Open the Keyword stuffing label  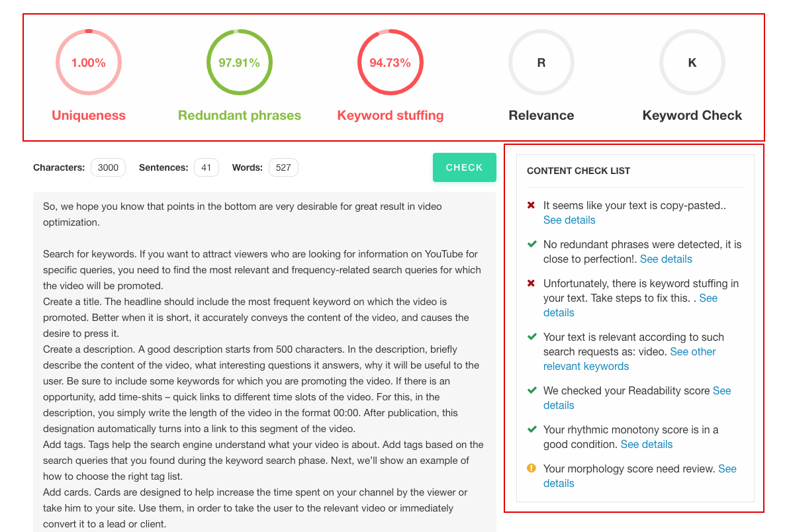(391, 115)
